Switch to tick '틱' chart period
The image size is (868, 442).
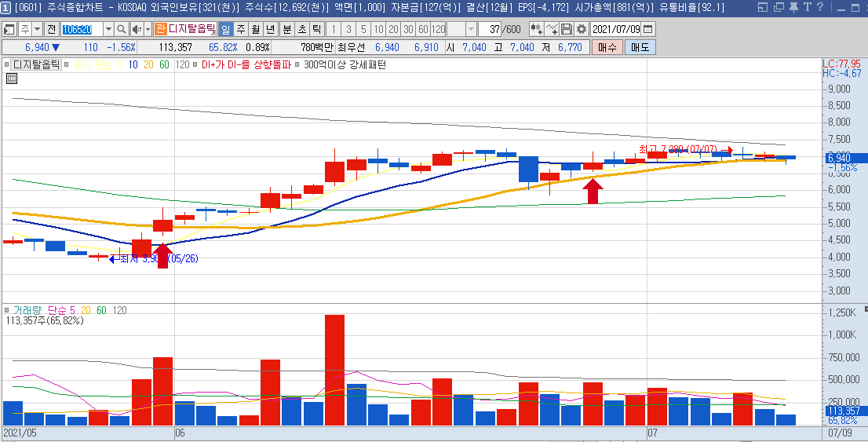point(316,29)
